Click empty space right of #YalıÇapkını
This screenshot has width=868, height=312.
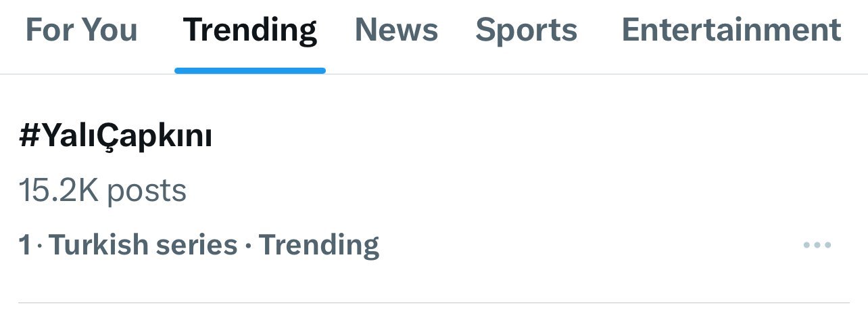pos(507,137)
